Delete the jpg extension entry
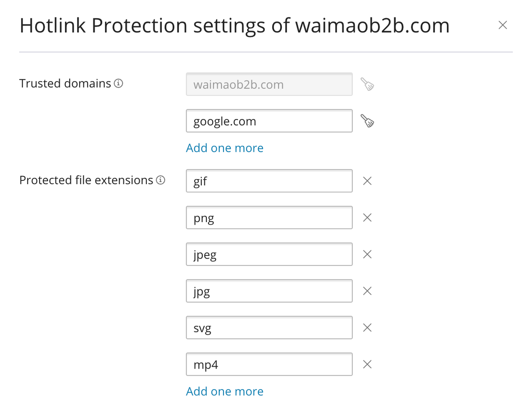Viewport: 522px width, 420px height. pyautogui.click(x=367, y=291)
